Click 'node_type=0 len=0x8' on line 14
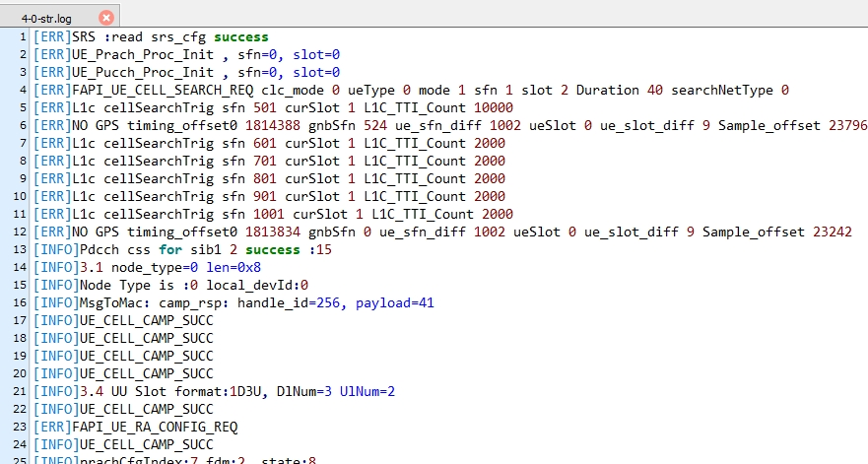868x464 pixels. [x=186, y=267]
